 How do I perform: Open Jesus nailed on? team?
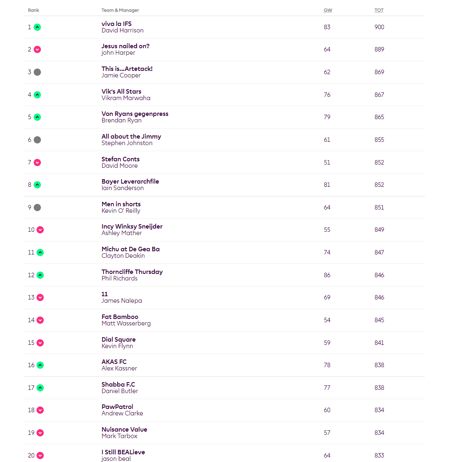coord(125,46)
